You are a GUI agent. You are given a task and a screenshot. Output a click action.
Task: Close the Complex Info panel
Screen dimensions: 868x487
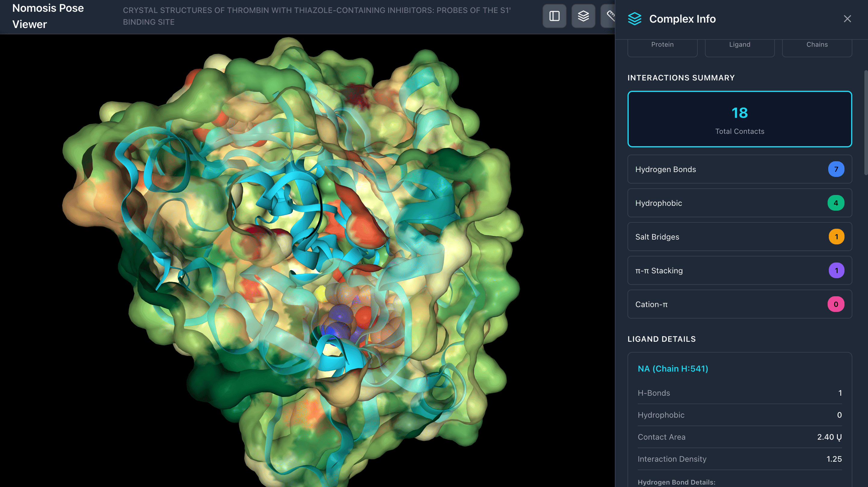(x=847, y=19)
